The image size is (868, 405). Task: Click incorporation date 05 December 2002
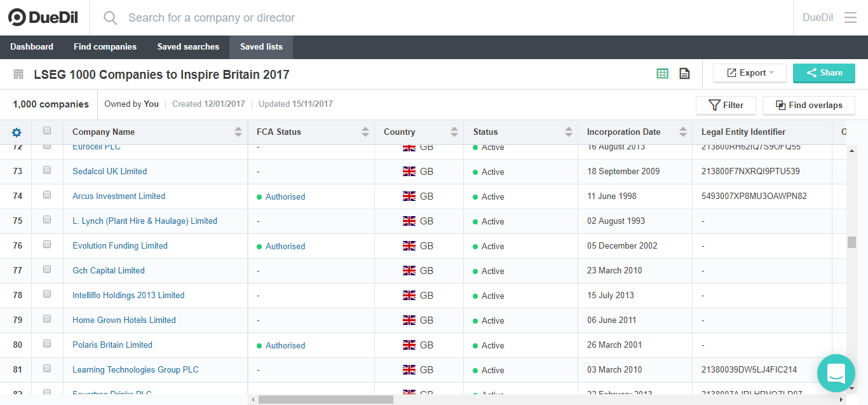[x=622, y=246]
